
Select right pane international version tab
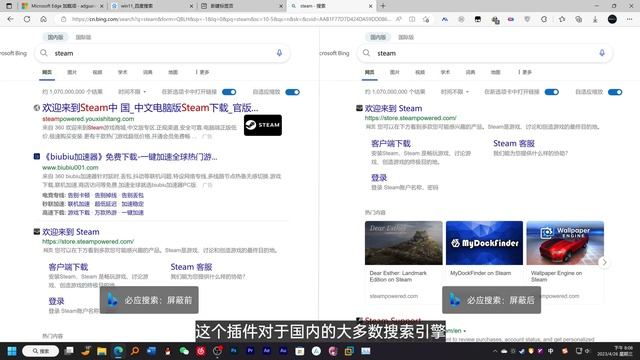pos(406,37)
